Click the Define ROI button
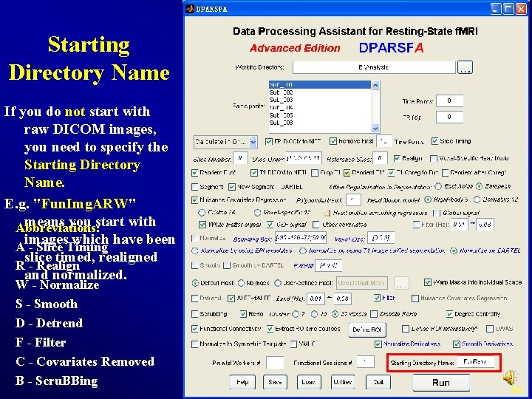 pyautogui.click(x=367, y=330)
